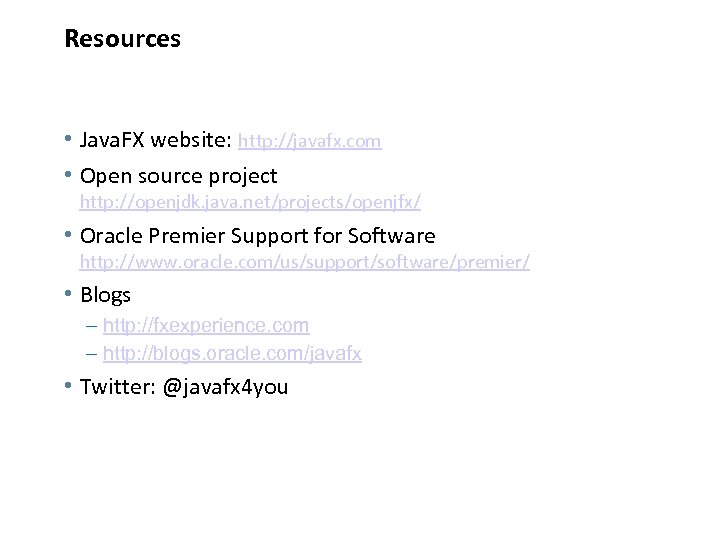The width and height of the screenshot is (720, 540).
Task: Follow the Oracle premier support URL
Action: [x=305, y=263]
